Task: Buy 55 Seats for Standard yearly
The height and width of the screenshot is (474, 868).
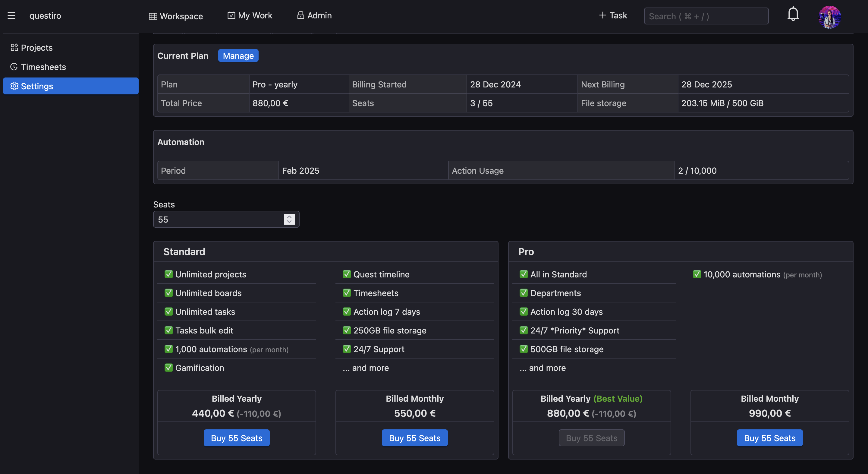Action: 237,438
